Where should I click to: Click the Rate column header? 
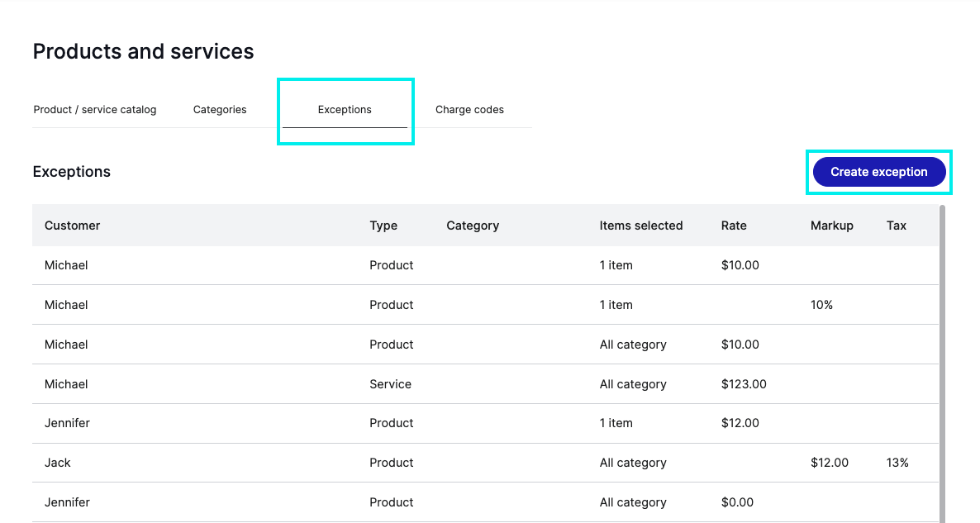click(734, 226)
